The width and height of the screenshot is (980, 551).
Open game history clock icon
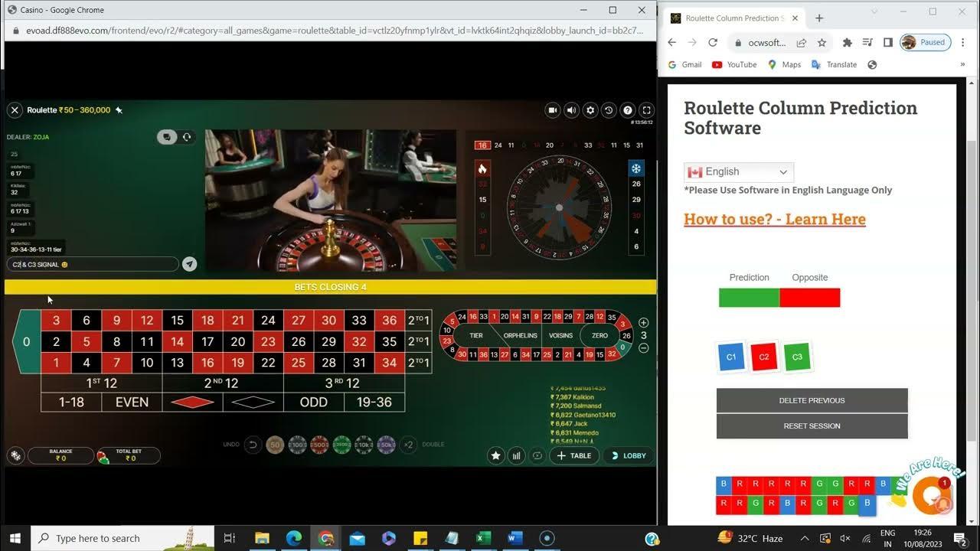click(609, 110)
